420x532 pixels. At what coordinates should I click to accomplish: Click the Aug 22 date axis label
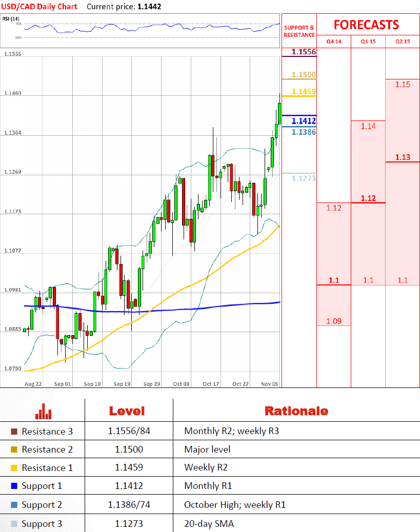coord(33,384)
